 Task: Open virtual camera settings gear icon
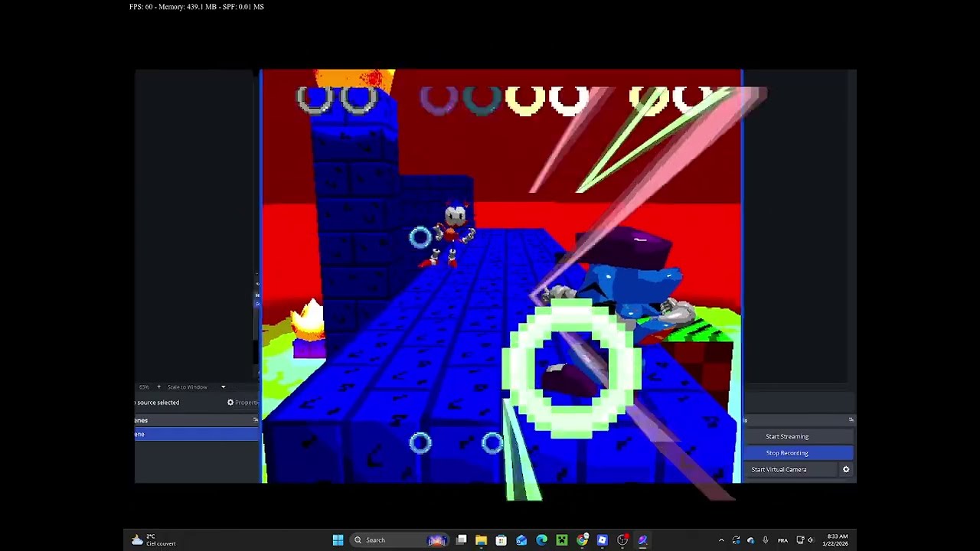tap(846, 470)
